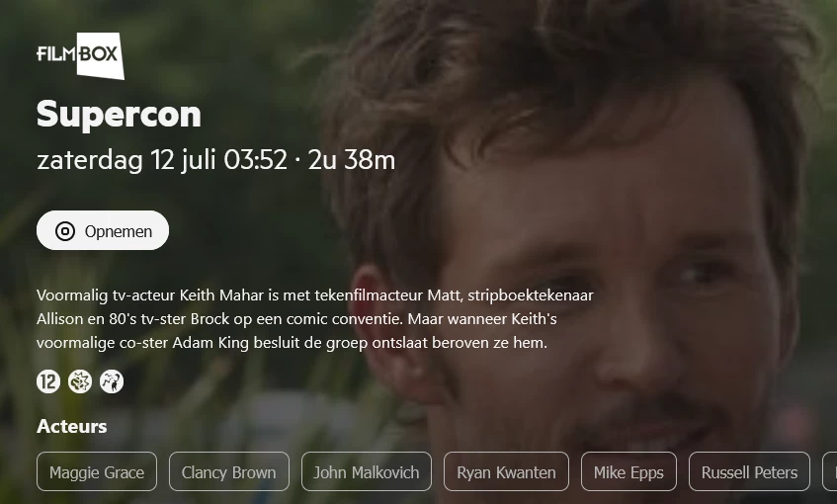Click the 2u 38m duration text
The width and height of the screenshot is (837, 504).
click(x=352, y=160)
